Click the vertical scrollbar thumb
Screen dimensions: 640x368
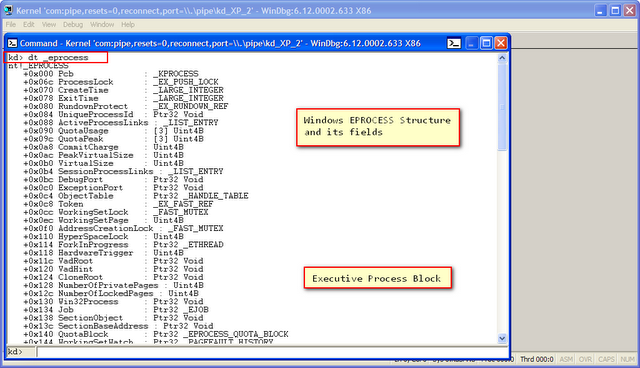tap(502, 107)
